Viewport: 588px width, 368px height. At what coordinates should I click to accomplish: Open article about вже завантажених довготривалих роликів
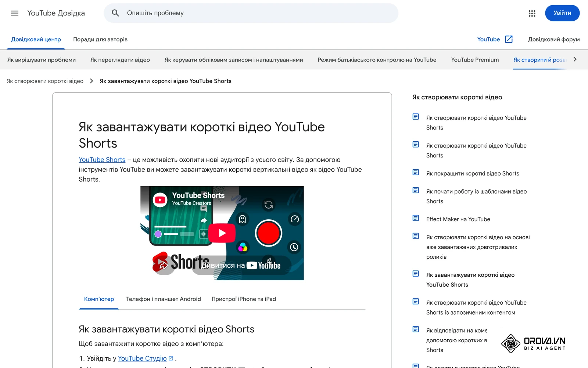point(478,247)
